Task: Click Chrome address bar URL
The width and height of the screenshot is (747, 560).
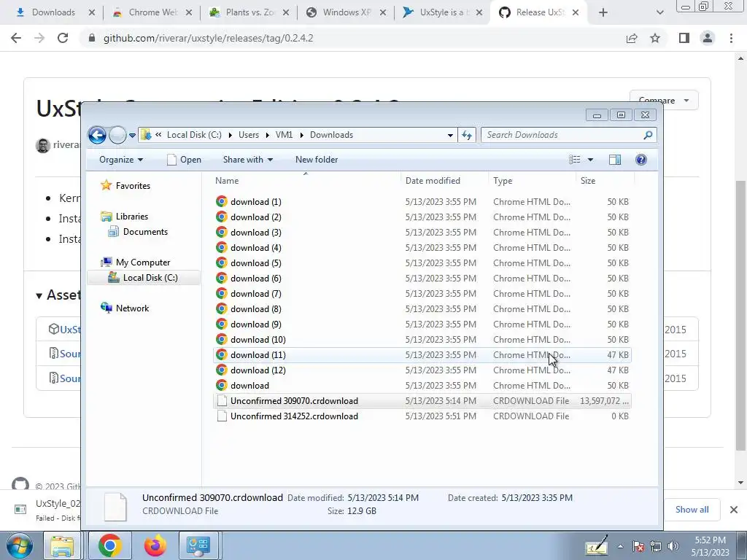Action: (x=208, y=38)
